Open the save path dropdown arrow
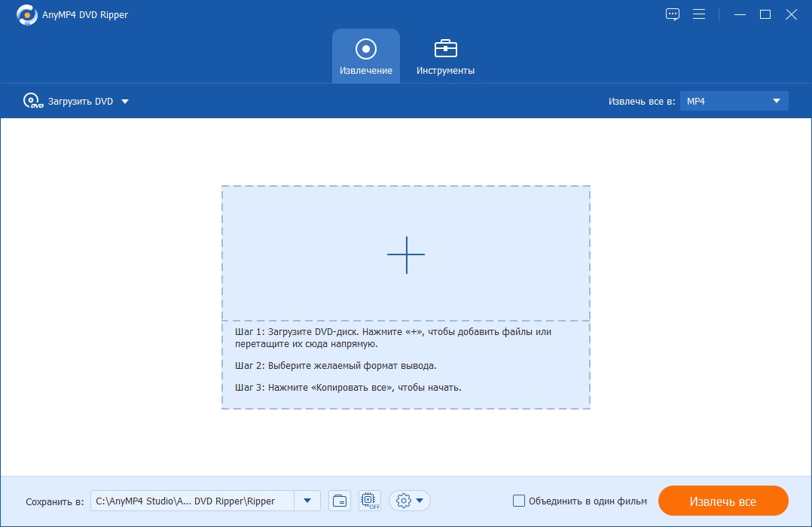The height and width of the screenshot is (527, 812). click(307, 500)
